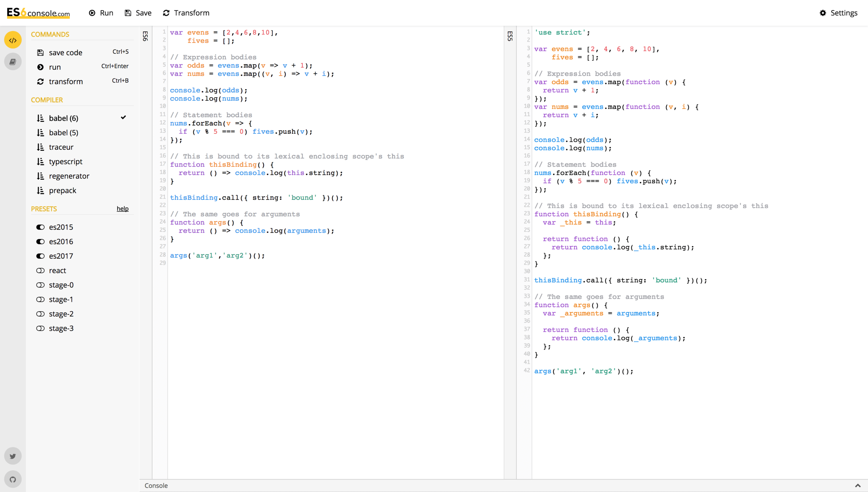
Task: Expand the Console panel chevron
Action: (x=857, y=485)
